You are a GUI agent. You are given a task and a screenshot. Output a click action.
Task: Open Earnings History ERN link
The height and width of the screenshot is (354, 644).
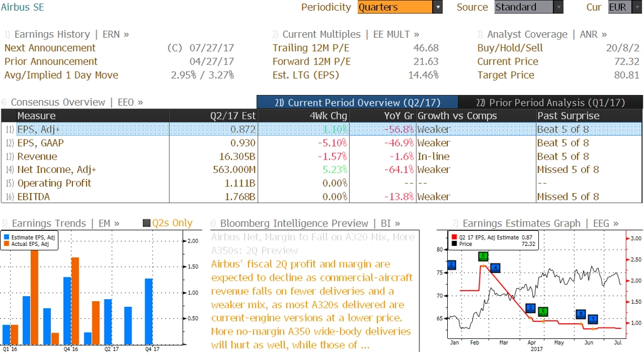point(72,35)
